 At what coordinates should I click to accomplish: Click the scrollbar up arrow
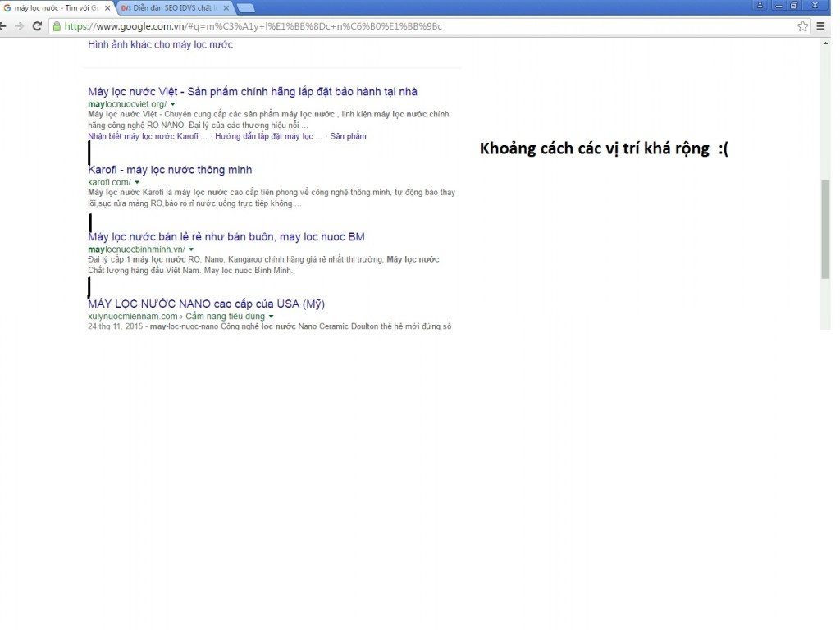coord(825,43)
